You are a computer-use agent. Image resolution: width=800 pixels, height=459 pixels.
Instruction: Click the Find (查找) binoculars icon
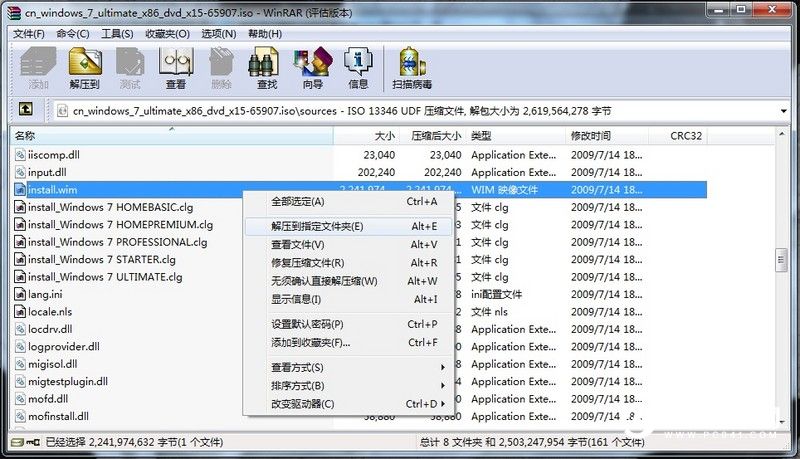[266, 68]
